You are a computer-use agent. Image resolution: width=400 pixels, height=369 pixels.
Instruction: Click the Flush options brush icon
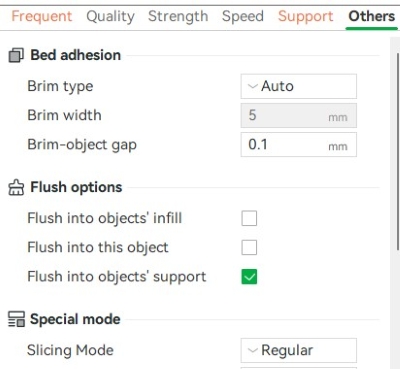click(16, 187)
